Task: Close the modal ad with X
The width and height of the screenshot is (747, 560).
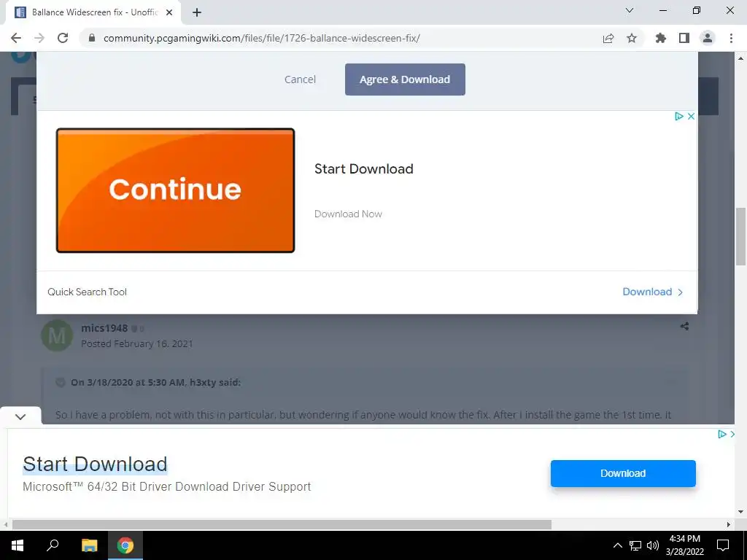Action: click(691, 116)
